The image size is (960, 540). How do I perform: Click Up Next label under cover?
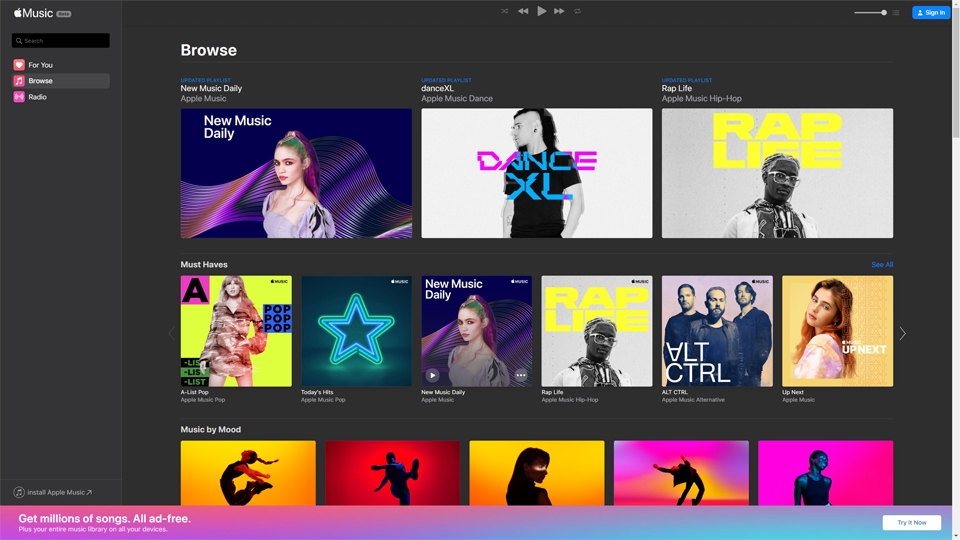(x=793, y=392)
